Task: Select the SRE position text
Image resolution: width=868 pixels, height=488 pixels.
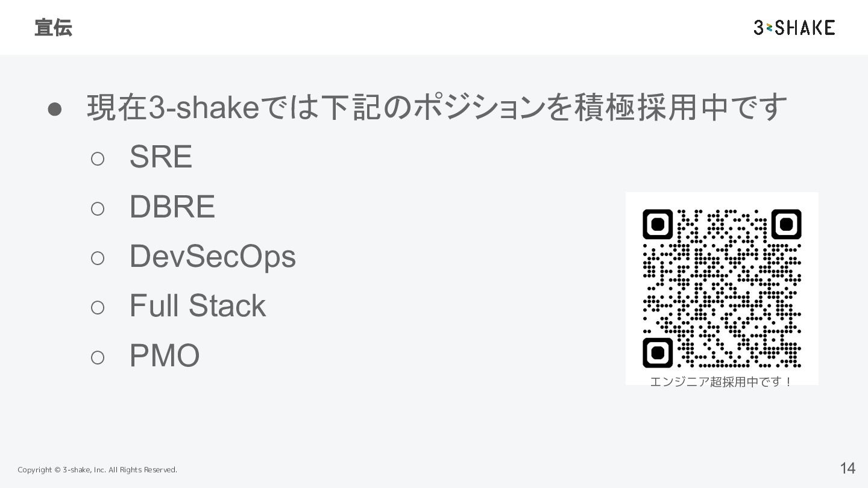Action: [161, 157]
